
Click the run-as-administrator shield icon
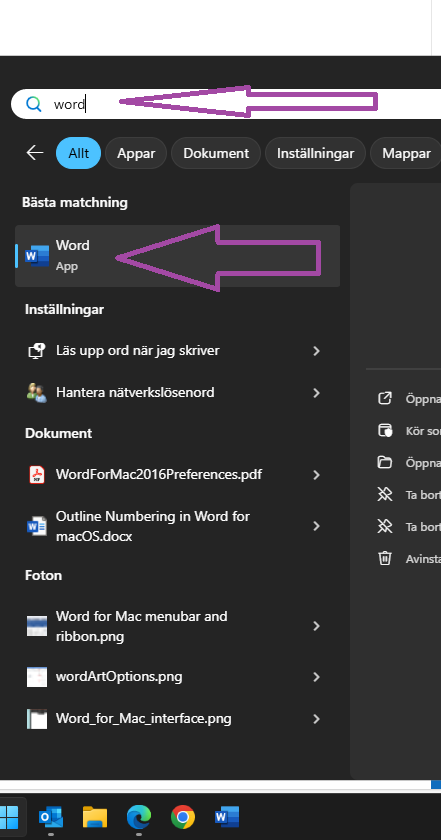pyautogui.click(x=385, y=430)
